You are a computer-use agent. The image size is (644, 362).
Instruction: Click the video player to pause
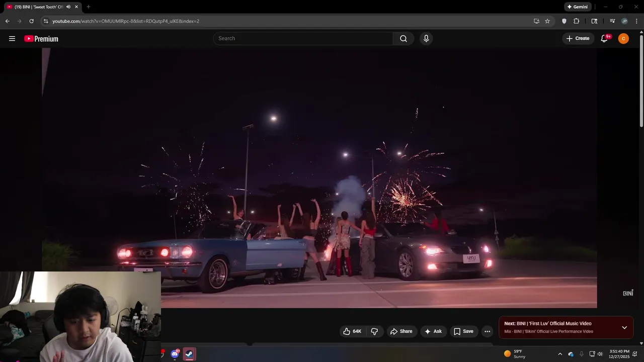coord(319,178)
